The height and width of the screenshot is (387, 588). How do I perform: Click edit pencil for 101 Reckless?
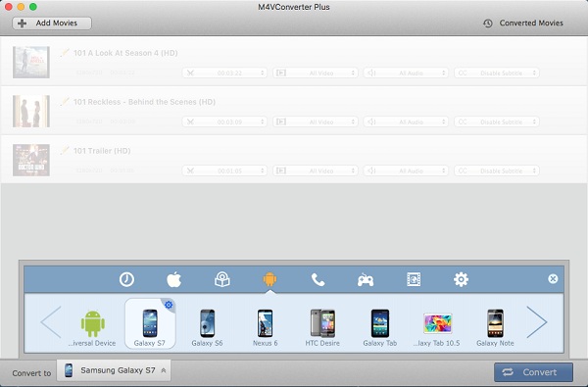[65, 102]
